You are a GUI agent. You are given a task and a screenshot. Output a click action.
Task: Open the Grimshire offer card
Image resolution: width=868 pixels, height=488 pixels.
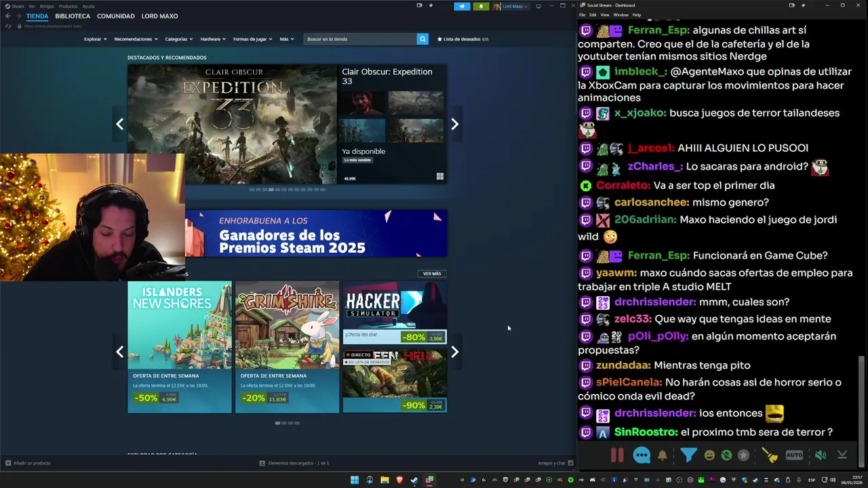pyautogui.click(x=287, y=347)
